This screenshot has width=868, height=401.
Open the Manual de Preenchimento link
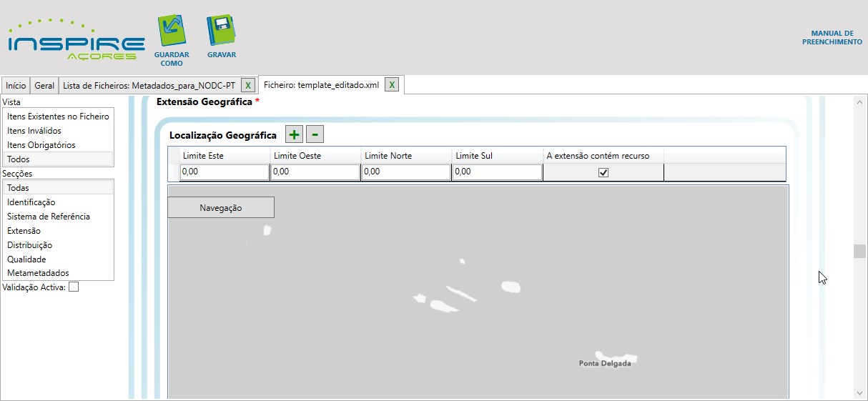(832, 38)
